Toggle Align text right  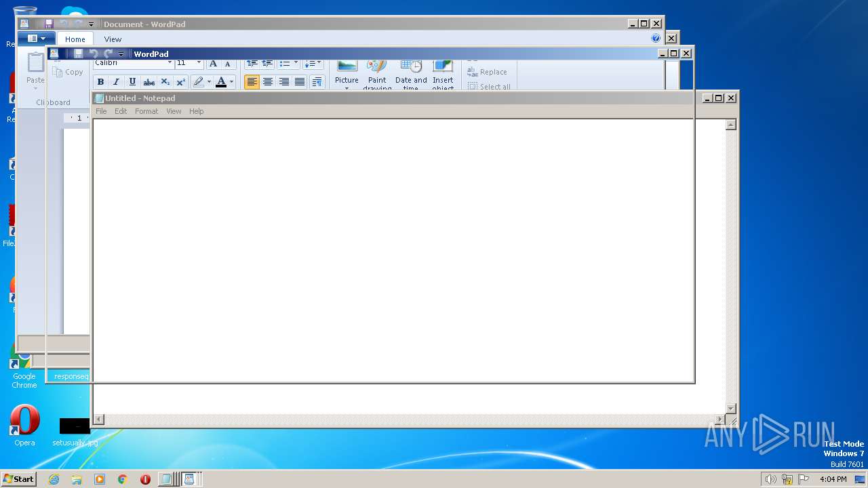(x=283, y=82)
